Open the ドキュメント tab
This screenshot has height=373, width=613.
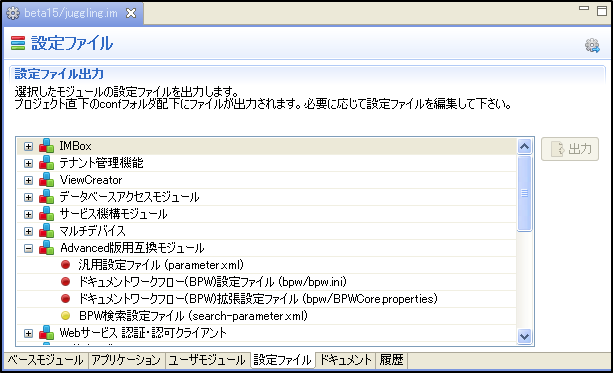(346, 360)
